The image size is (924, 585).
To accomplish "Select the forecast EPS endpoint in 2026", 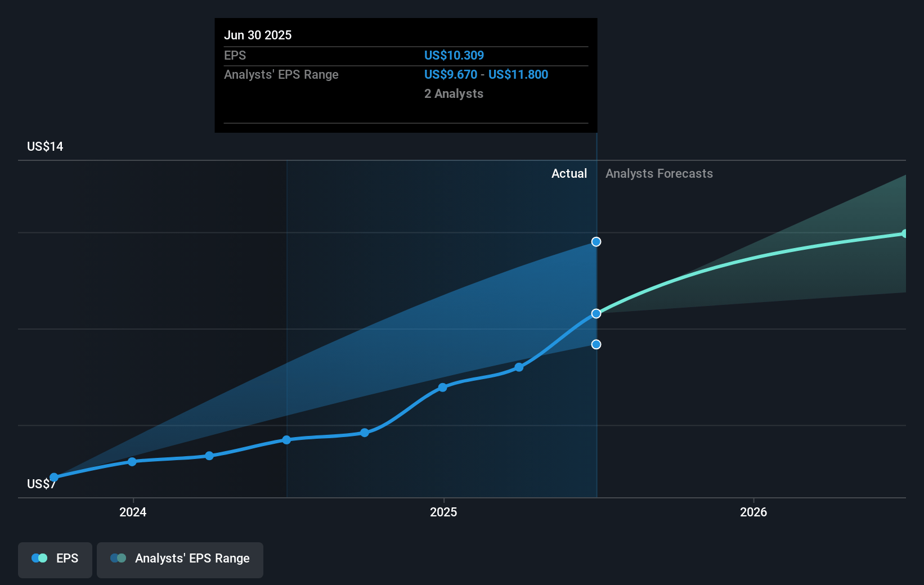I will click(905, 233).
